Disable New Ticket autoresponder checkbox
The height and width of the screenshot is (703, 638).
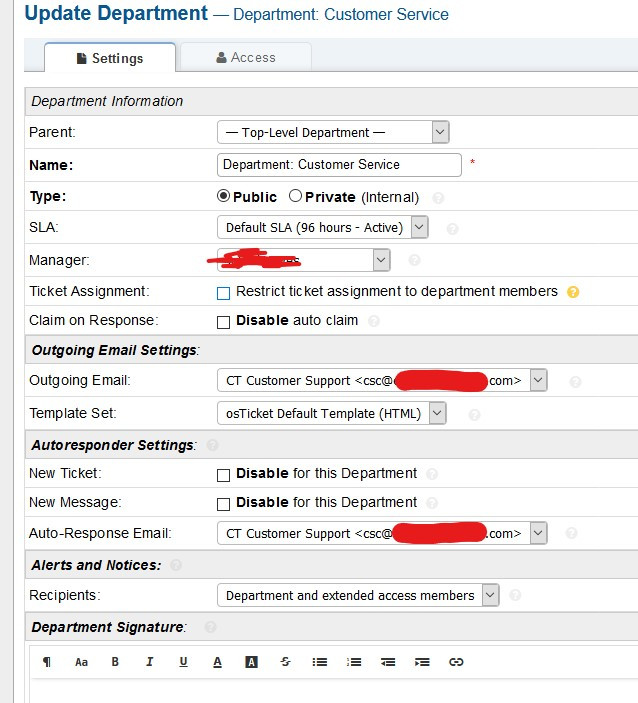224,475
